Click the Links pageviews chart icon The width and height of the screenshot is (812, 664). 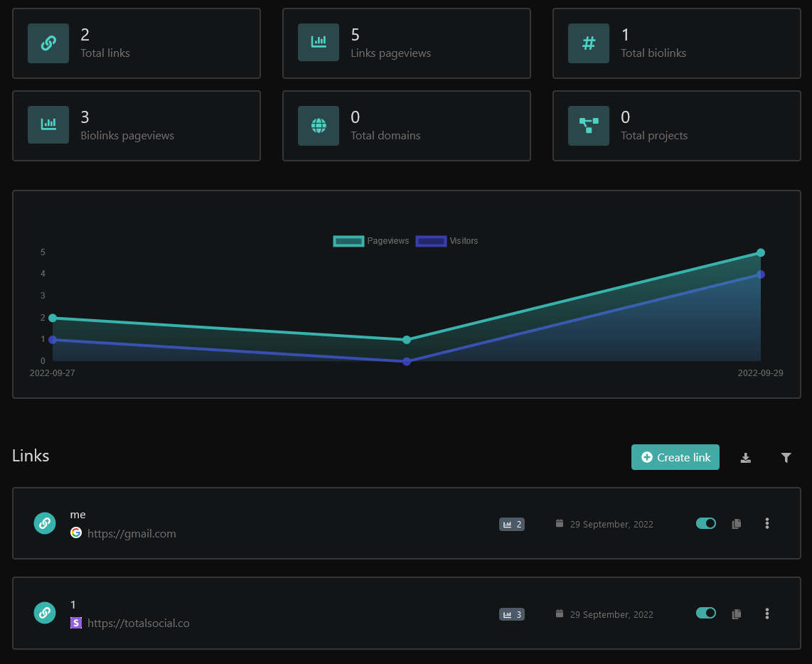(319, 43)
